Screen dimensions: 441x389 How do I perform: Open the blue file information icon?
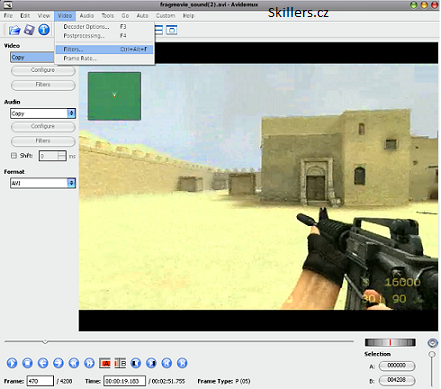tap(44, 30)
